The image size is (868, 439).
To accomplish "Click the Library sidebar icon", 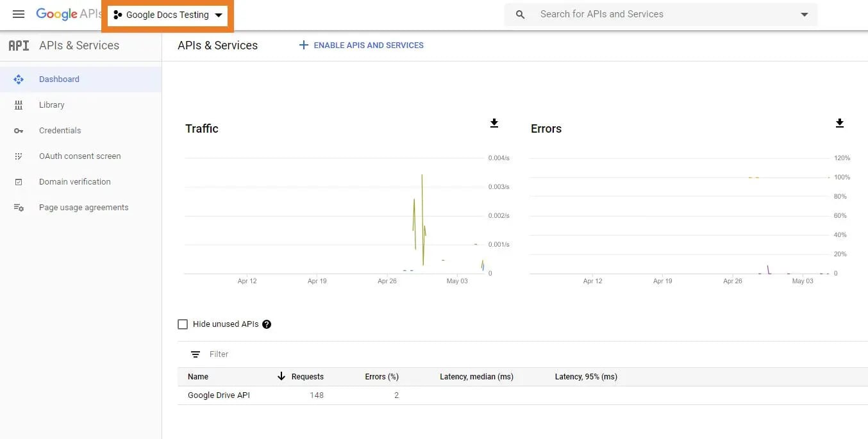I will point(19,105).
